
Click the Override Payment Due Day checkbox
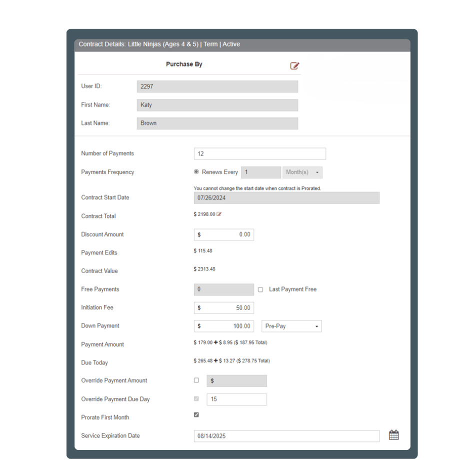(x=196, y=398)
